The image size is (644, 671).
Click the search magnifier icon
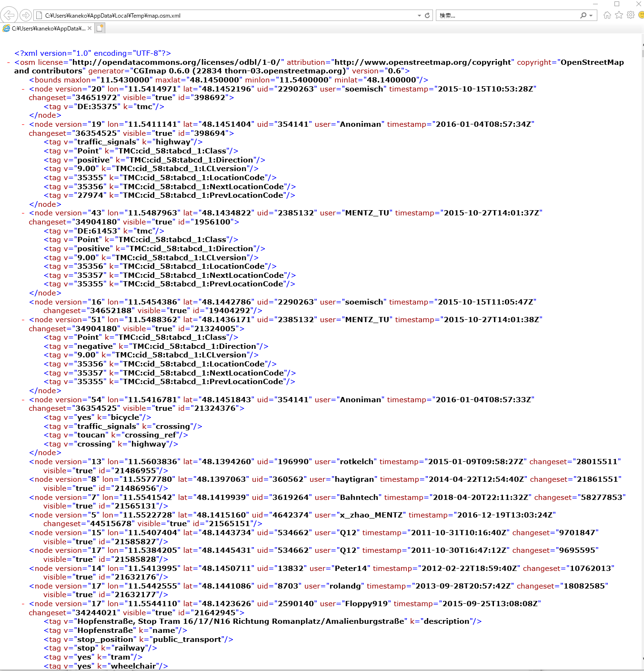pos(583,15)
